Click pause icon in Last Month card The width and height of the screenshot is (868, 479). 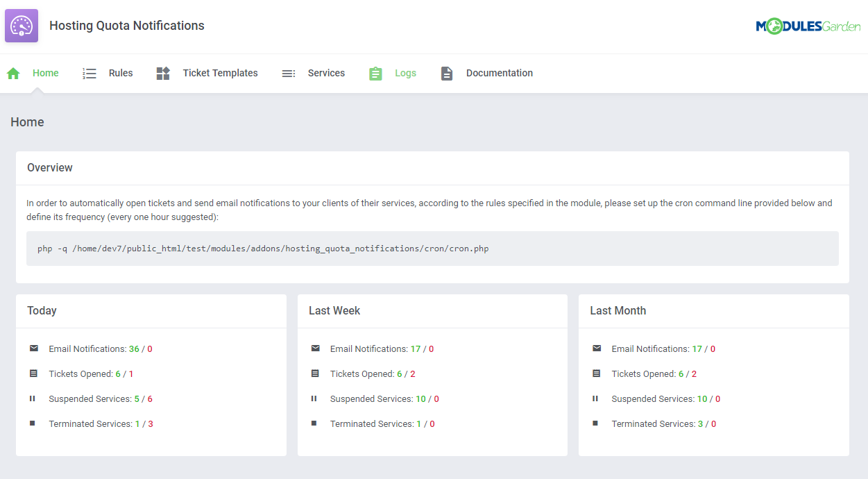[595, 398]
